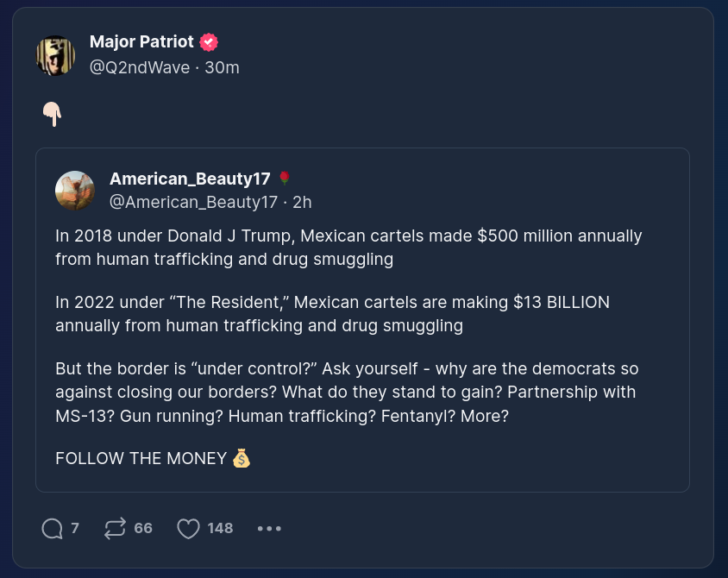Open the three-dot more options menu
728x578 pixels.
pos(269,528)
